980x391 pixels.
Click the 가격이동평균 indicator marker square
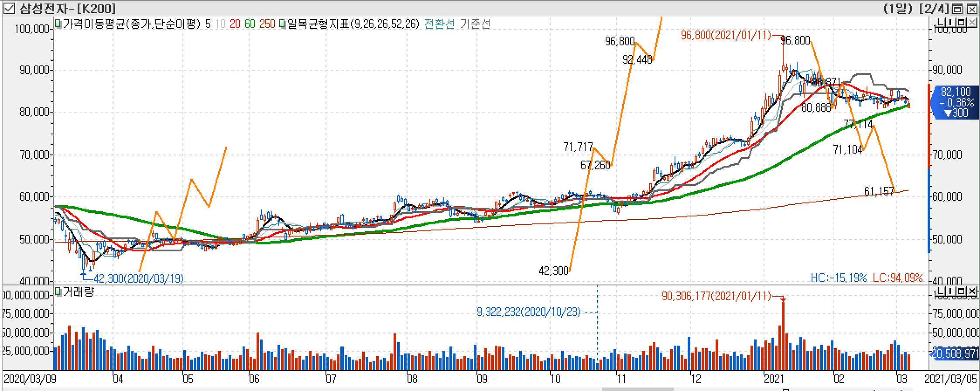click(58, 24)
